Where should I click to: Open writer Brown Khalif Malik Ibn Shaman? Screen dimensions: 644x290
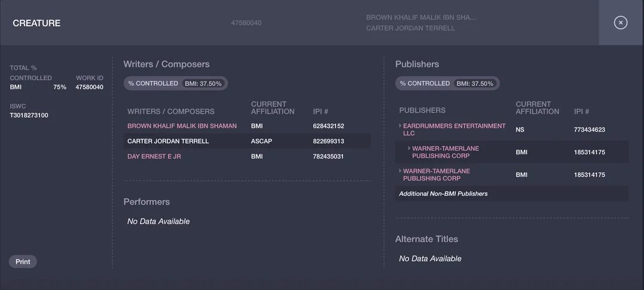pos(182,126)
